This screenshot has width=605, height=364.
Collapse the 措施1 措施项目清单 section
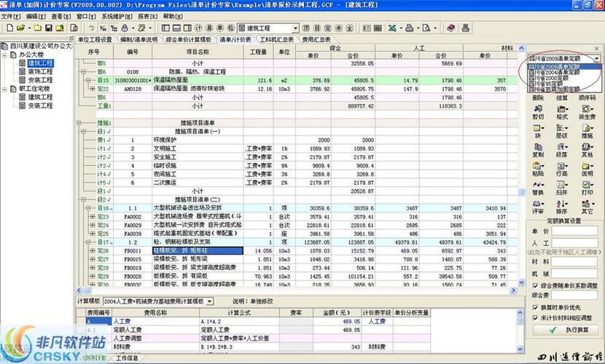[x=79, y=123]
